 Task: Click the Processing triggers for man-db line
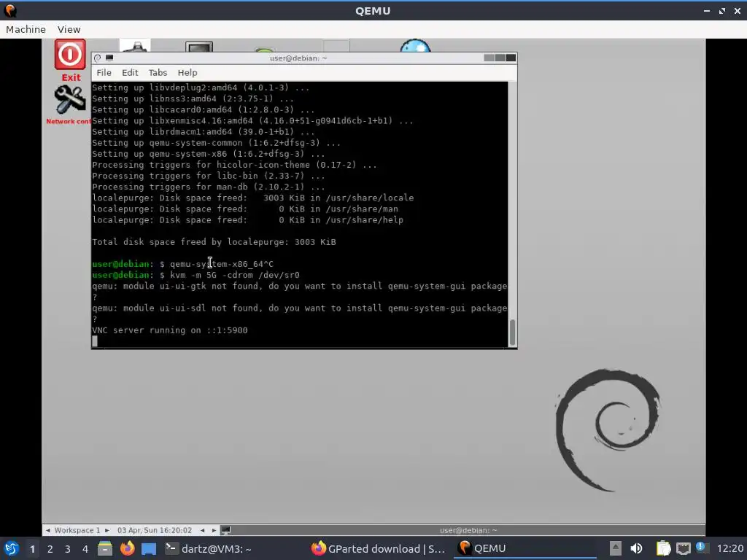click(x=208, y=187)
